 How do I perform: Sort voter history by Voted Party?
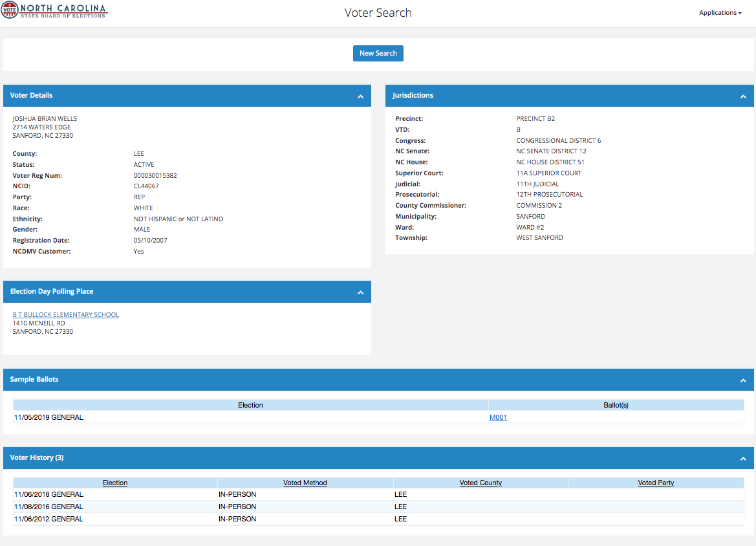[x=656, y=483]
